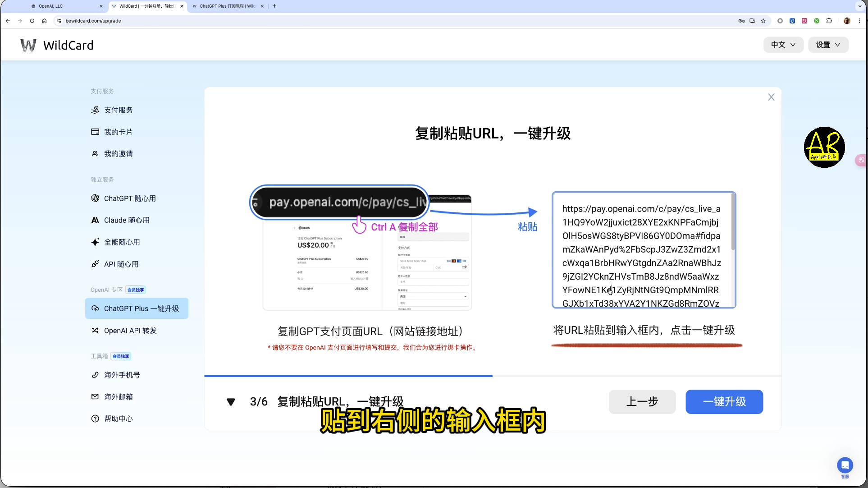
Task: Switch to the OpenAI, LLC browser tab
Action: [67, 6]
